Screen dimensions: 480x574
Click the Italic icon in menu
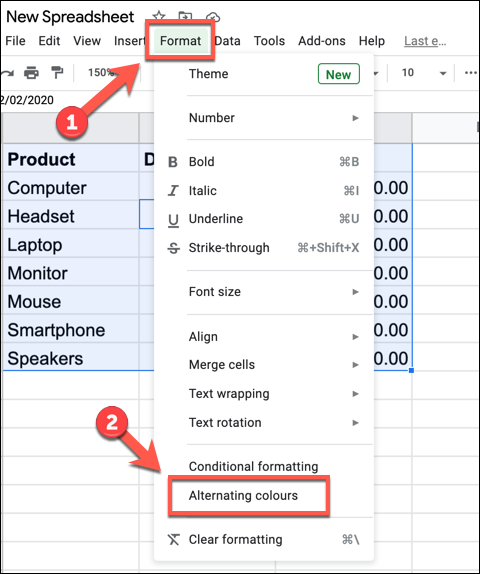point(173,190)
